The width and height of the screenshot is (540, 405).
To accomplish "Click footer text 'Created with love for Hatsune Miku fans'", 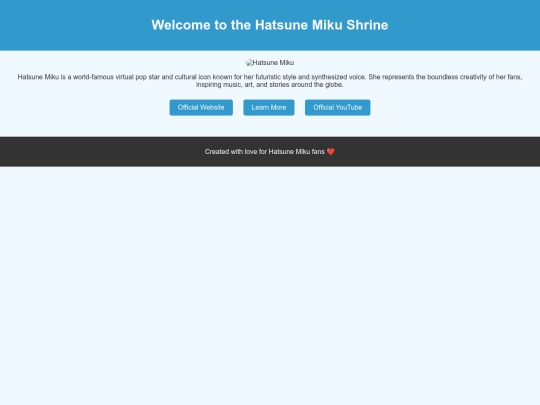I will pos(264,152).
